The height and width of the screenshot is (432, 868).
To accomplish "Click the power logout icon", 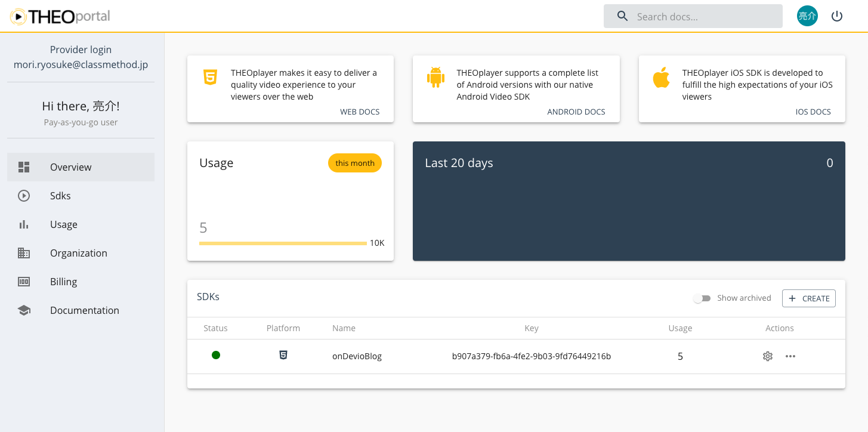I will point(837,16).
